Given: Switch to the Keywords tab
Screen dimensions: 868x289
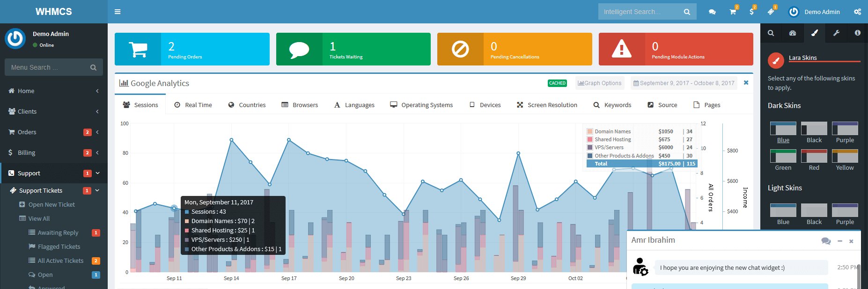Looking at the screenshot, I should click(612, 105).
